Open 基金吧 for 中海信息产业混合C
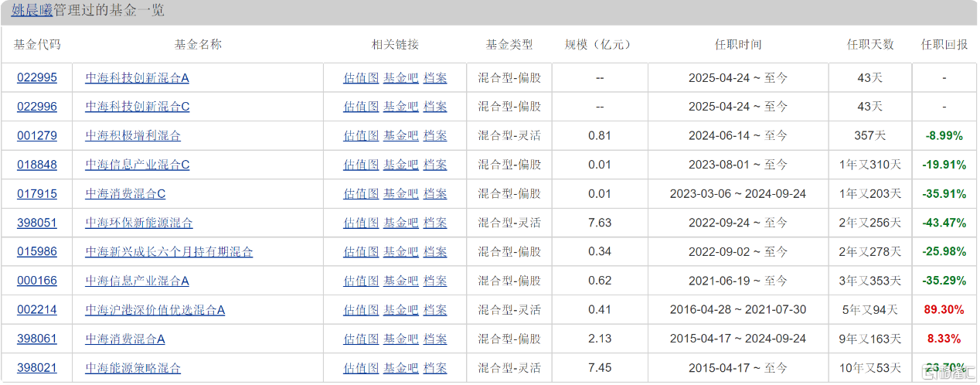 [x=401, y=165]
